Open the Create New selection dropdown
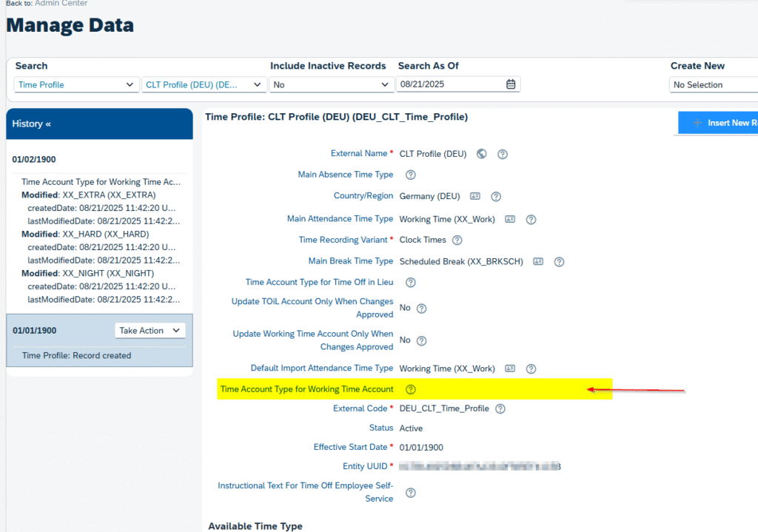Image resolution: width=758 pixels, height=532 pixels. 714,84
